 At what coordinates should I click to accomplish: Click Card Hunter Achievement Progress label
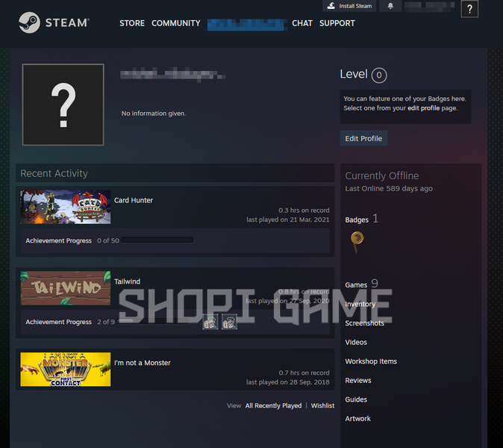point(59,240)
